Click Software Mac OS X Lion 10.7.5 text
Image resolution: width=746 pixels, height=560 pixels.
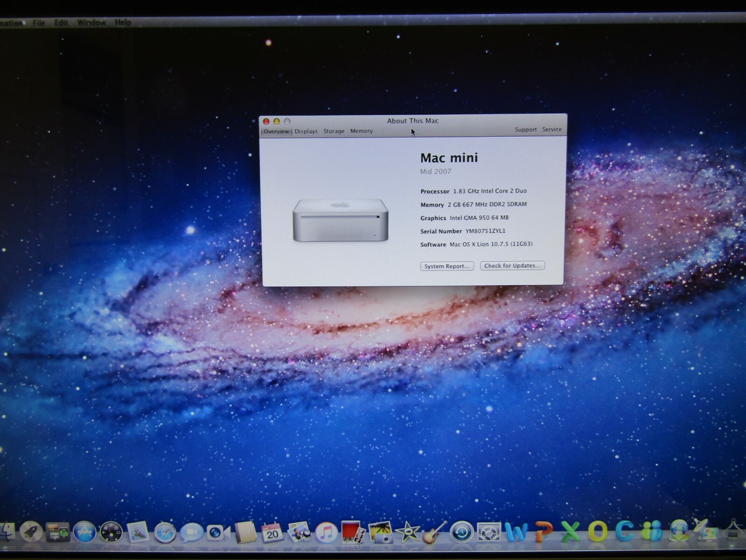476,244
